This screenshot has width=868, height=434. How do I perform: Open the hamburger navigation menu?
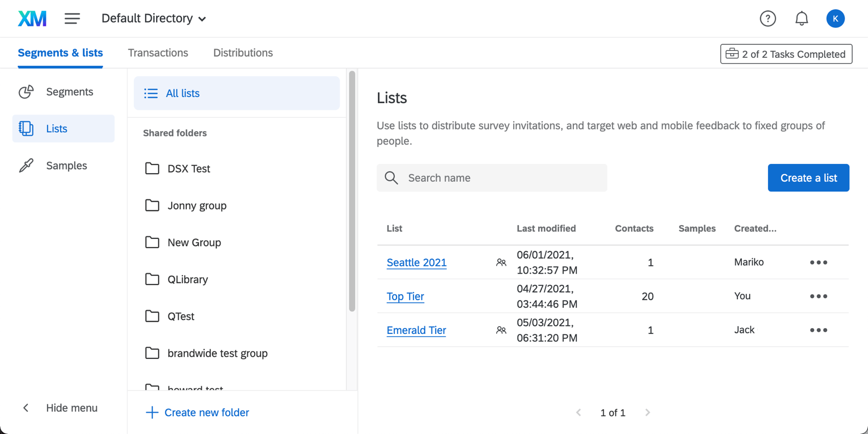72,19
